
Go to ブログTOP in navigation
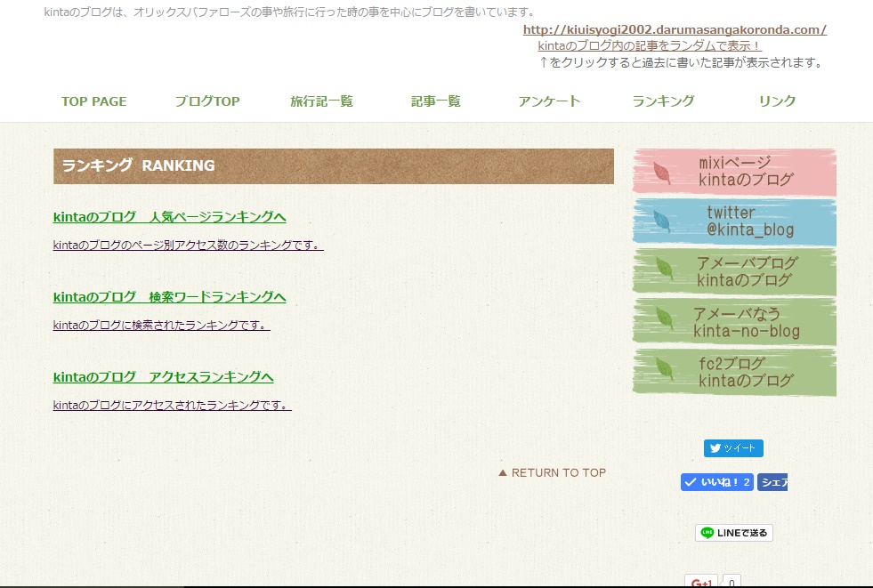pos(207,101)
